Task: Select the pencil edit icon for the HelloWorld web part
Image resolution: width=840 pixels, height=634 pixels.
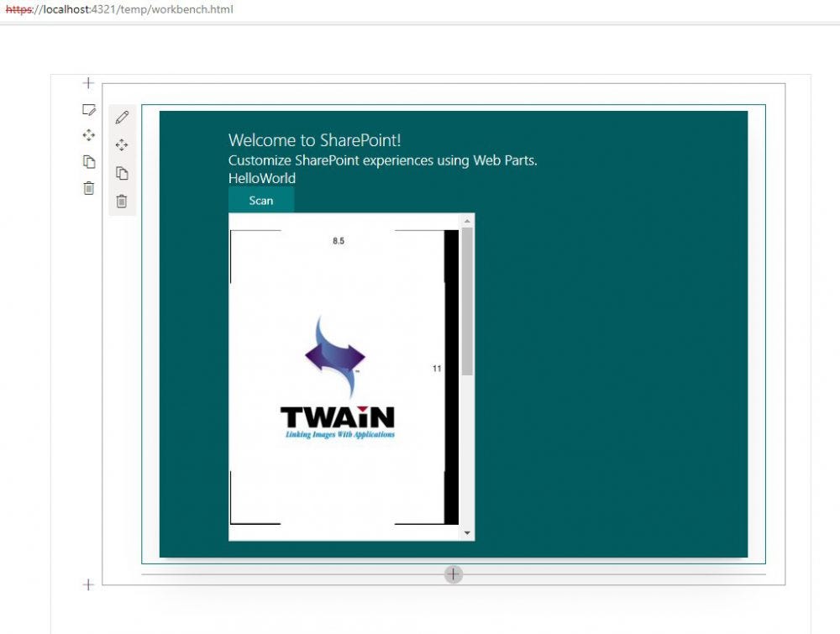Action: click(x=122, y=117)
